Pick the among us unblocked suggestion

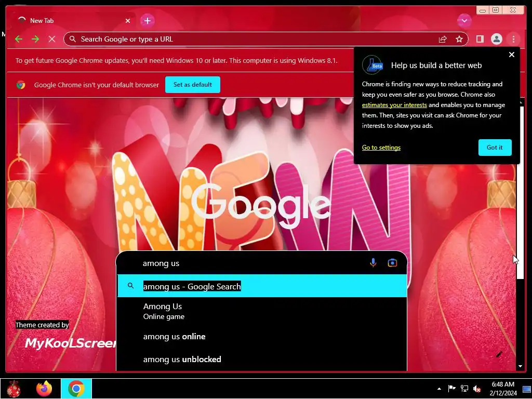coord(262,360)
